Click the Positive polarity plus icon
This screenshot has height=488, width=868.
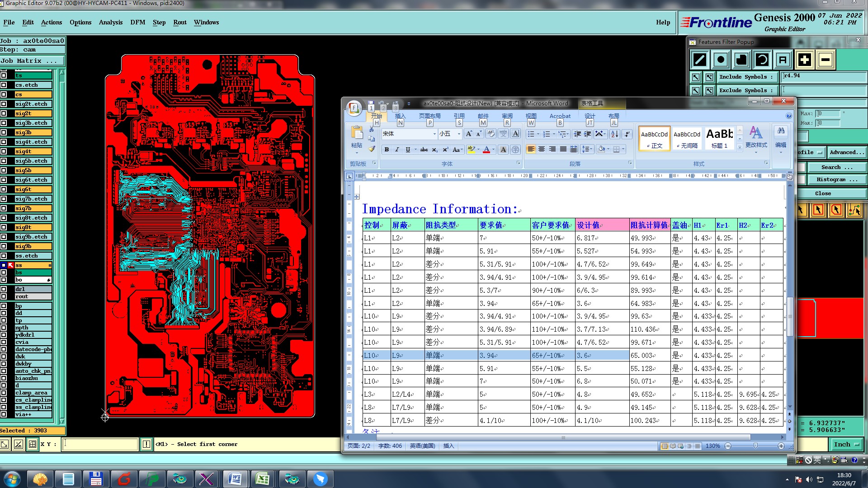click(804, 60)
